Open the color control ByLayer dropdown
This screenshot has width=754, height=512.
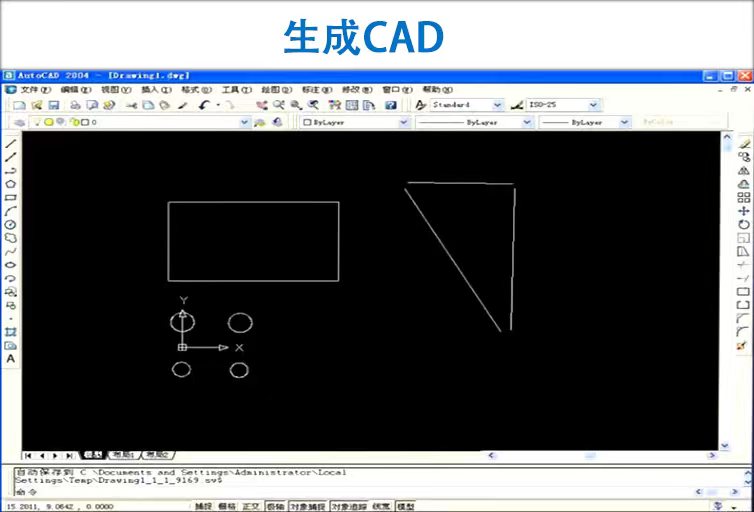coord(403,123)
